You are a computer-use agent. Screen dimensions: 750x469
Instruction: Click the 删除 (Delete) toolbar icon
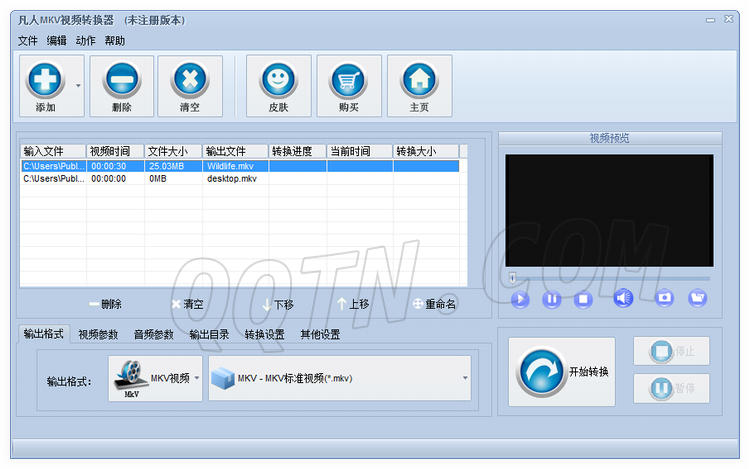click(121, 80)
